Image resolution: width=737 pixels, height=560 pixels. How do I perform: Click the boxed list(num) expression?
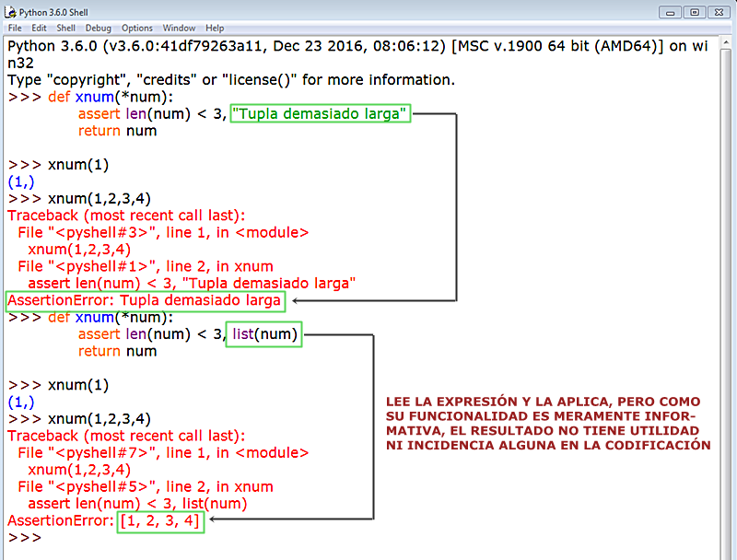(x=263, y=333)
